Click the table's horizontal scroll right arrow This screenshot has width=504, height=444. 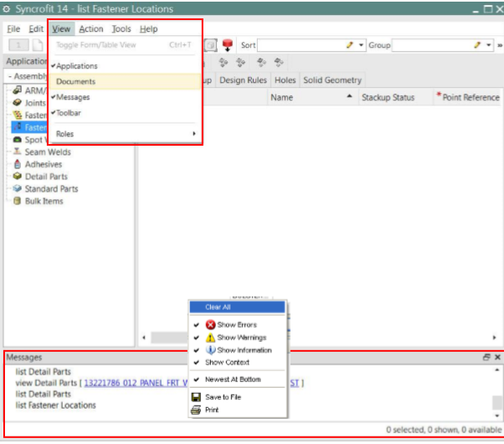[x=494, y=338]
